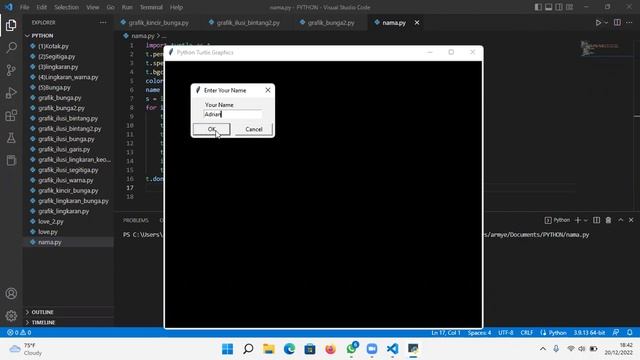The image size is (640, 360).
Task: Open the Help menu
Action: (176, 7)
